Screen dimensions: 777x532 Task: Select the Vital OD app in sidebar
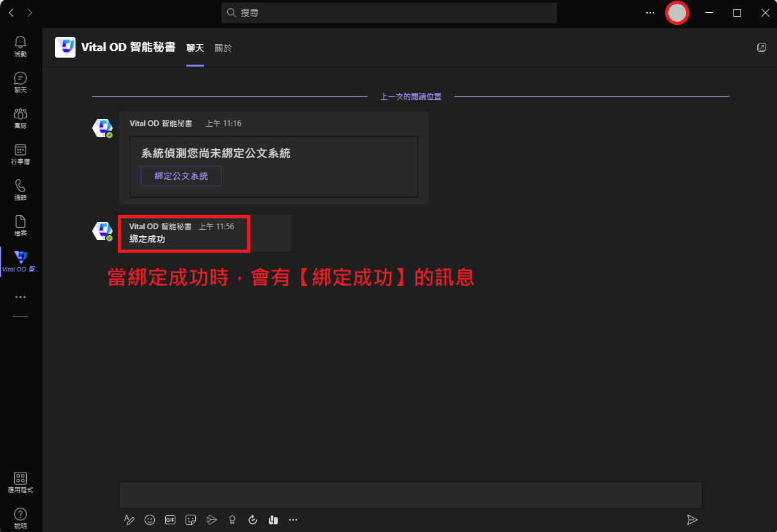click(x=20, y=261)
